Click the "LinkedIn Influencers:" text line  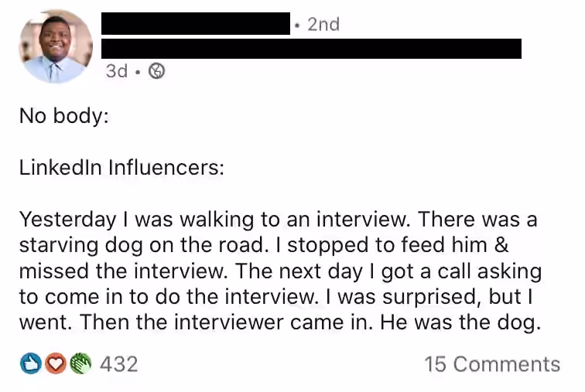tap(121, 167)
